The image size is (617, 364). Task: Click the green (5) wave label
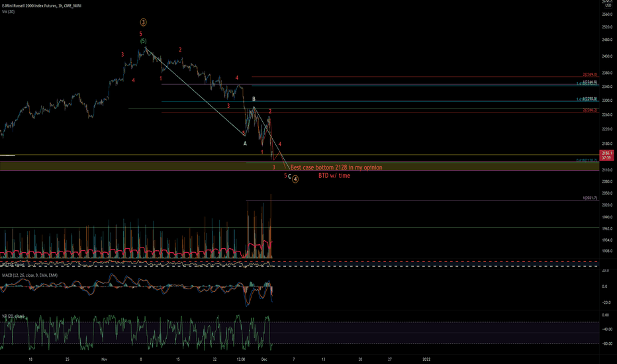pyautogui.click(x=143, y=41)
